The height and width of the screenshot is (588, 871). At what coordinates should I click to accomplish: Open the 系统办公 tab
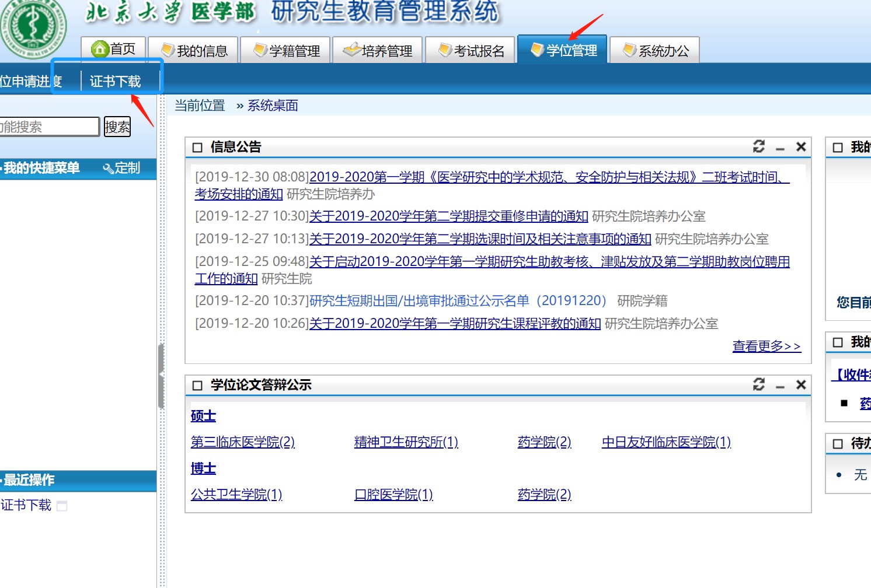click(x=654, y=50)
